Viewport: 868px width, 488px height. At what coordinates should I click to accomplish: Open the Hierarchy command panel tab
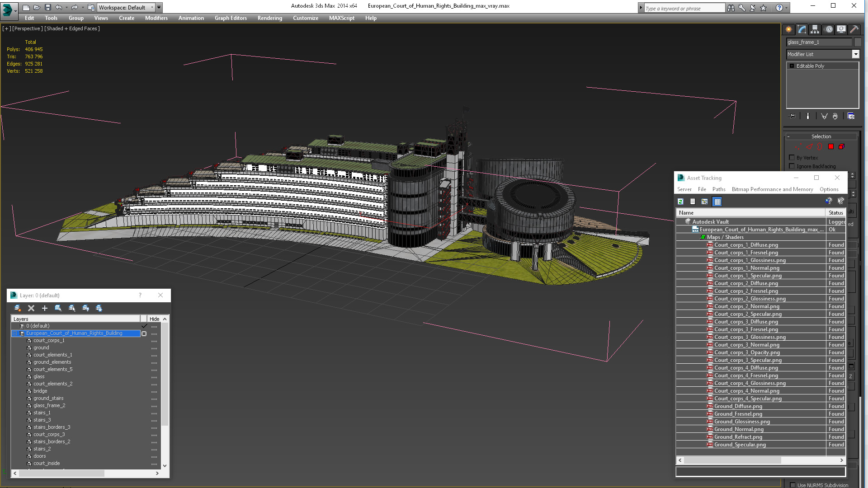(815, 29)
